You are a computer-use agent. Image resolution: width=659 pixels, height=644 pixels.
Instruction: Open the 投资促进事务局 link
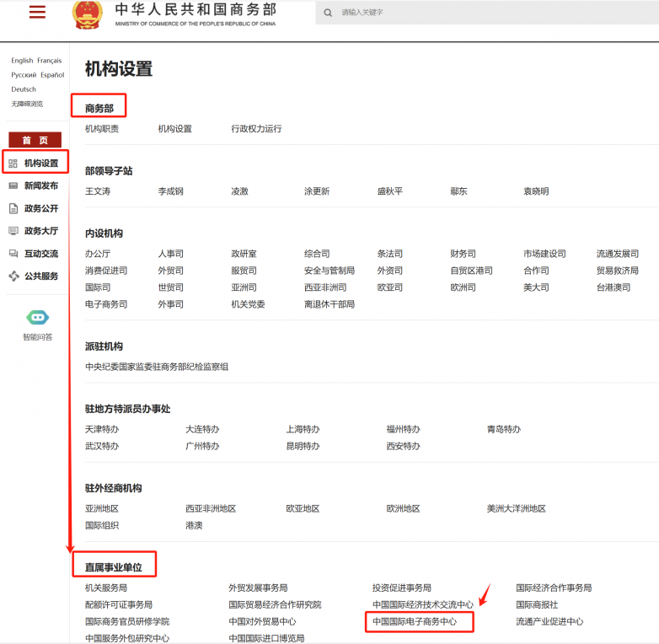pyautogui.click(x=402, y=588)
